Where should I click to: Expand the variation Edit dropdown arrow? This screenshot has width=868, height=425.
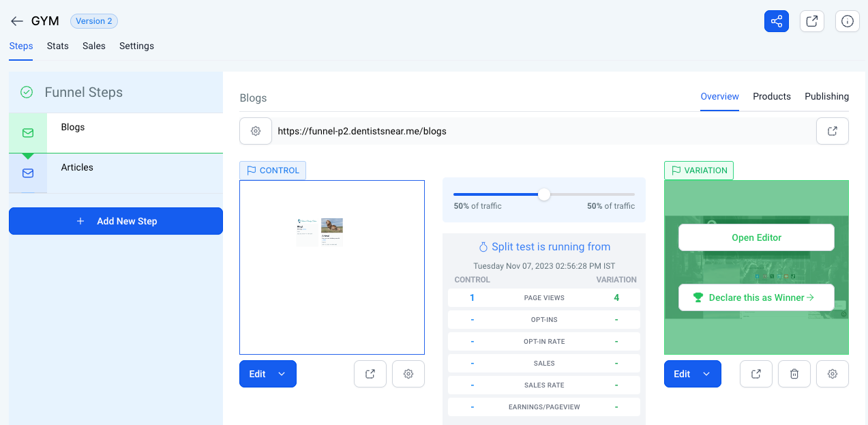coord(706,374)
